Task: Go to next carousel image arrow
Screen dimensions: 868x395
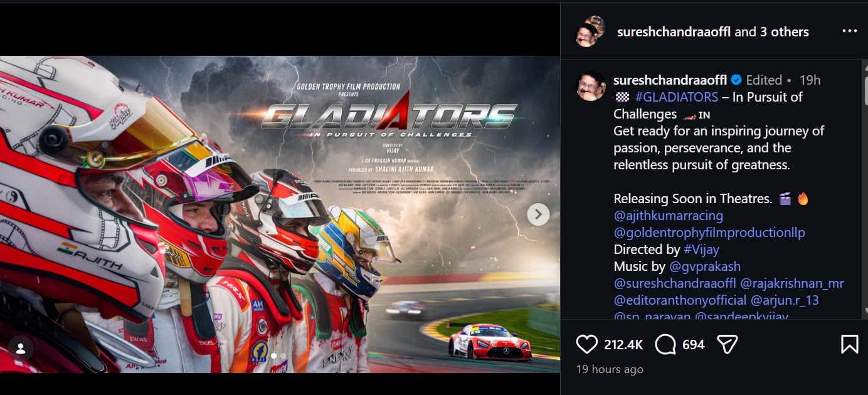Action: [538, 214]
